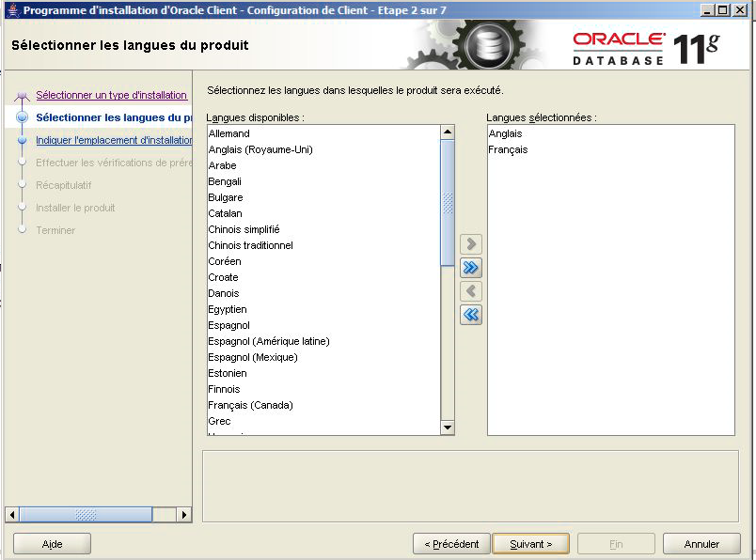The width and height of the screenshot is (756, 560).
Task: Select plain Espagnol in the list
Action: coord(323,325)
